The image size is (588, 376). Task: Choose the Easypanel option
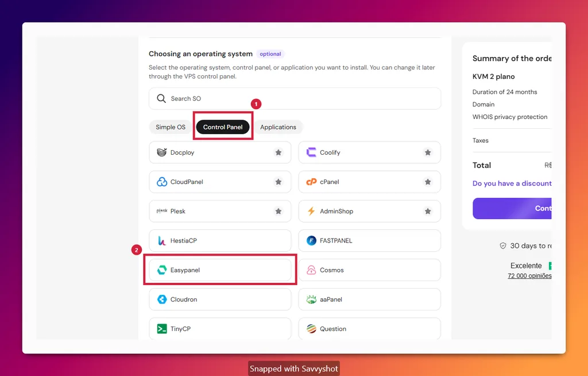(x=220, y=270)
